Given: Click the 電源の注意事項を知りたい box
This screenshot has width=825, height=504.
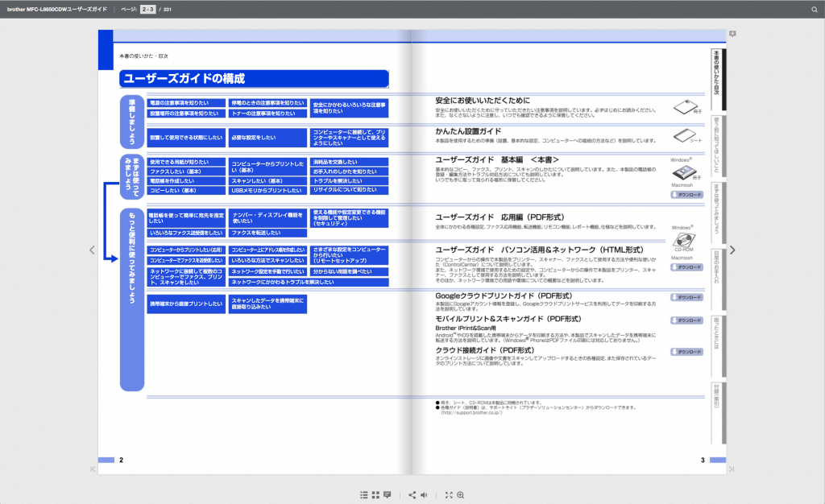Looking at the screenshot, I should coord(186,103).
